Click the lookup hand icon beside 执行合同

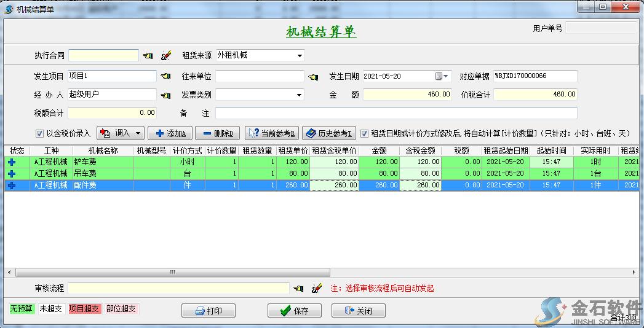148,56
